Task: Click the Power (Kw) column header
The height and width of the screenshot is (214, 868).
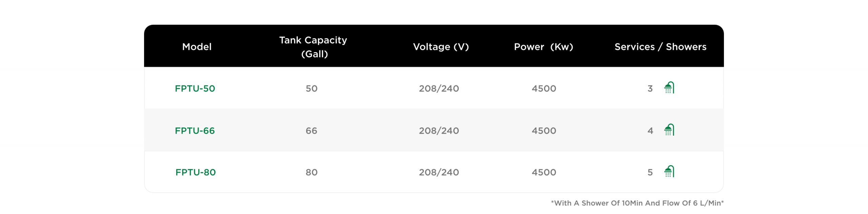Action: pos(544,47)
